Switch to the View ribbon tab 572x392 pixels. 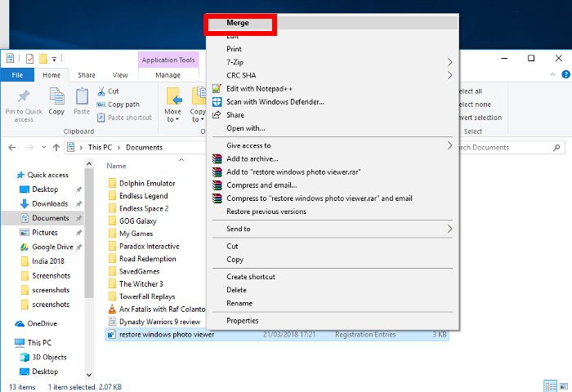coord(120,75)
